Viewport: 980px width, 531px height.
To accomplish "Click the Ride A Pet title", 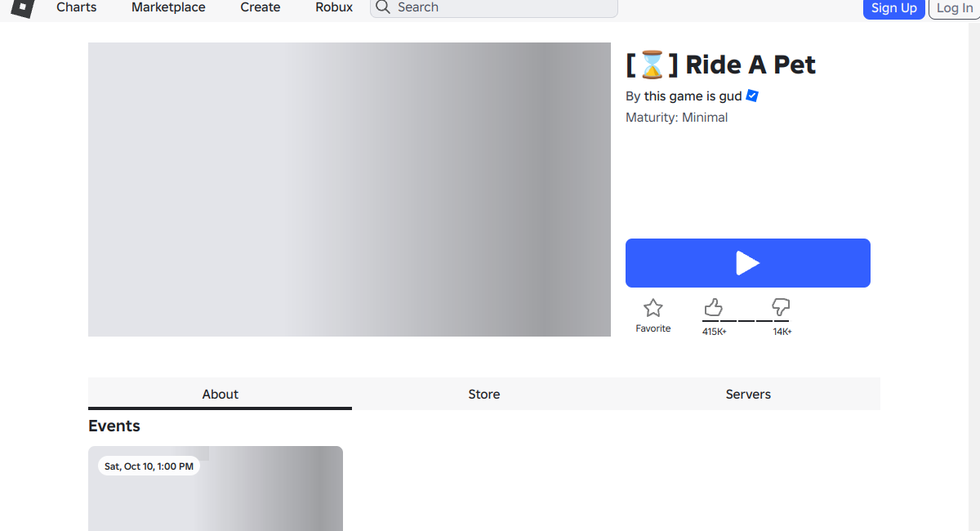I will tap(721, 65).
